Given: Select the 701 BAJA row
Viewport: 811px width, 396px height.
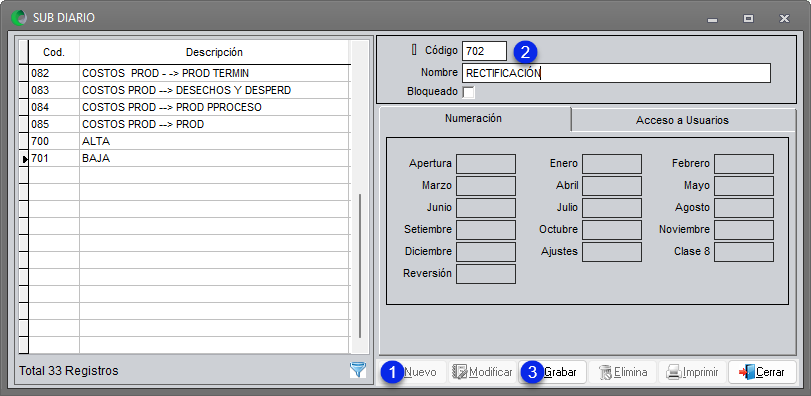Looking at the screenshot, I should pyautogui.click(x=189, y=159).
